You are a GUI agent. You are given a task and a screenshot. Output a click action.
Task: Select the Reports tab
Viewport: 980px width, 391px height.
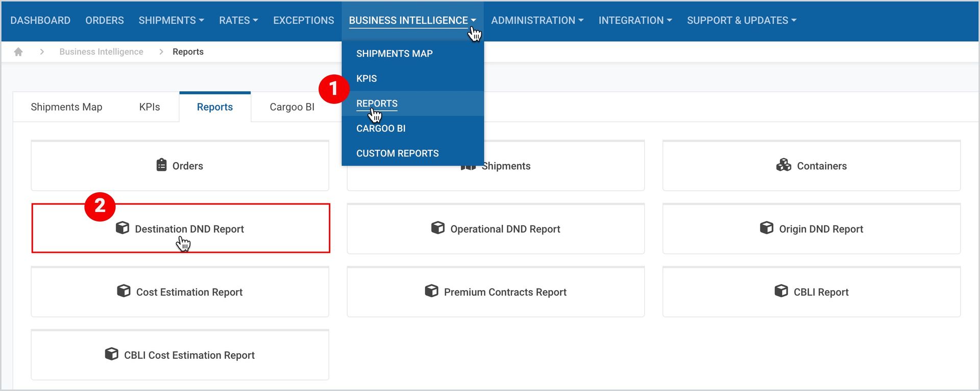(215, 107)
